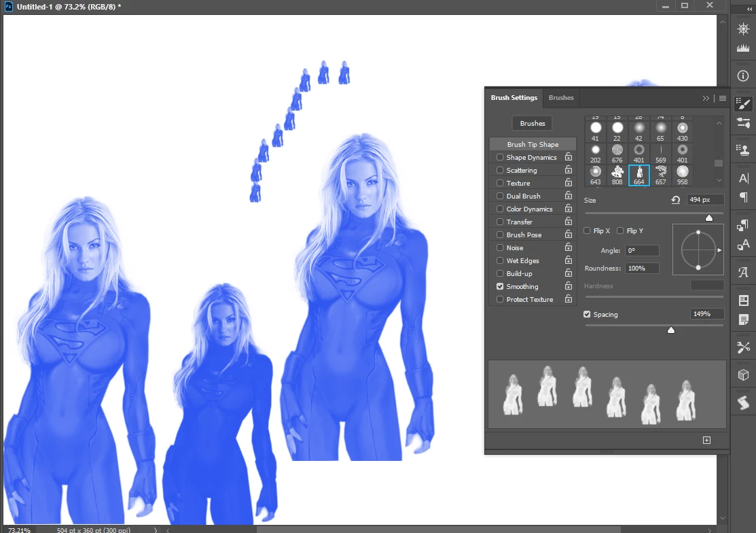Reset brush to original size icon
Screen dimensions: 756x533
pyautogui.click(x=675, y=200)
